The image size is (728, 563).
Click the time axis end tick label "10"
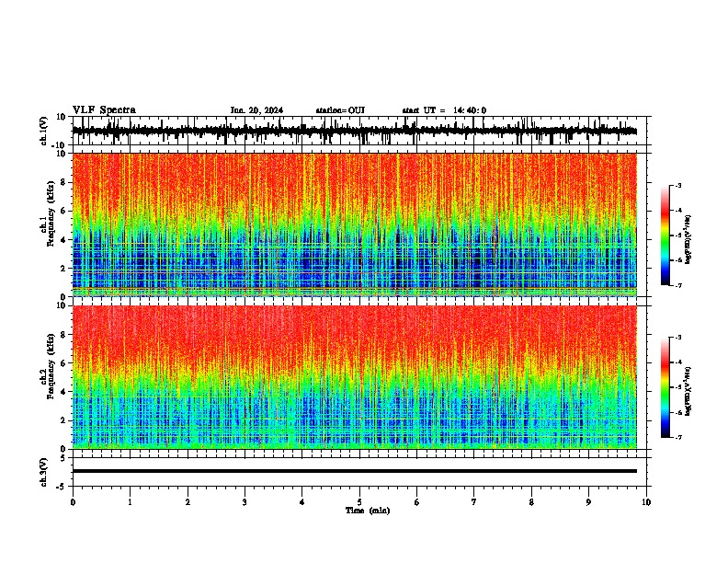(x=646, y=502)
